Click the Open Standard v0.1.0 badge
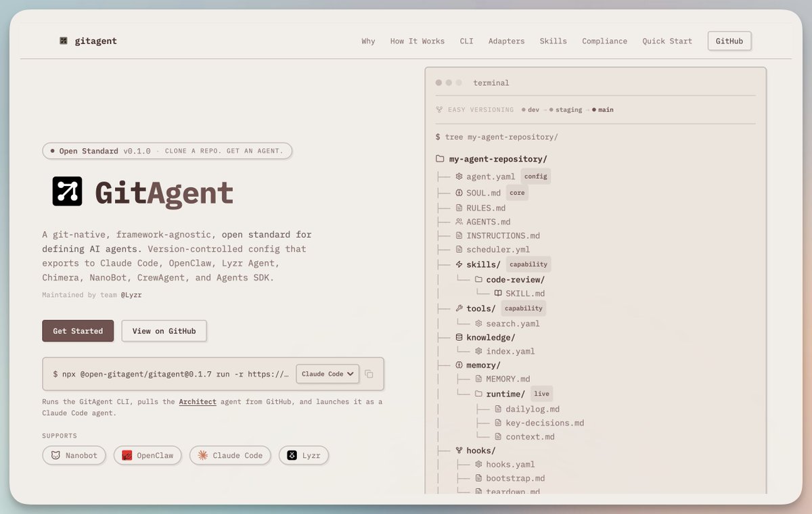The image size is (812, 514). coord(167,151)
